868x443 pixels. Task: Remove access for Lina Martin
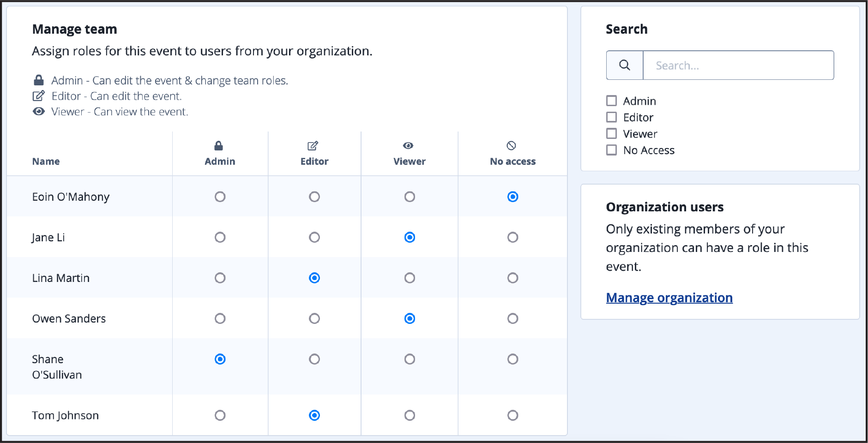coord(512,278)
